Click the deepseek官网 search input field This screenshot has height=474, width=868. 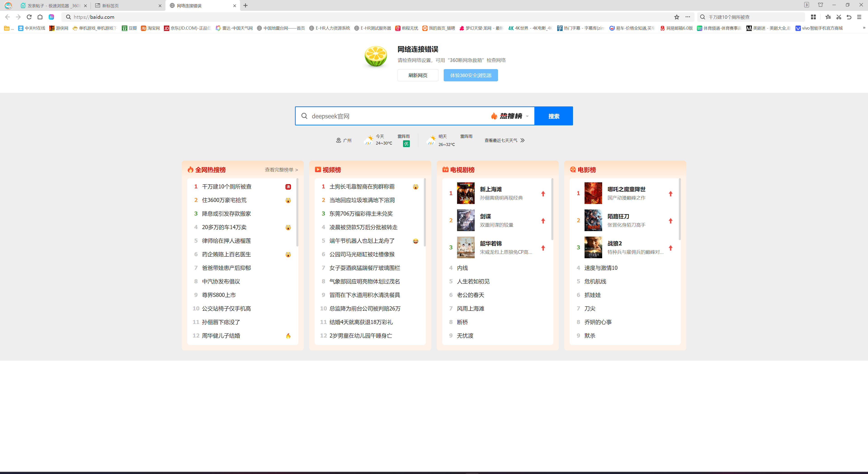tap(398, 116)
